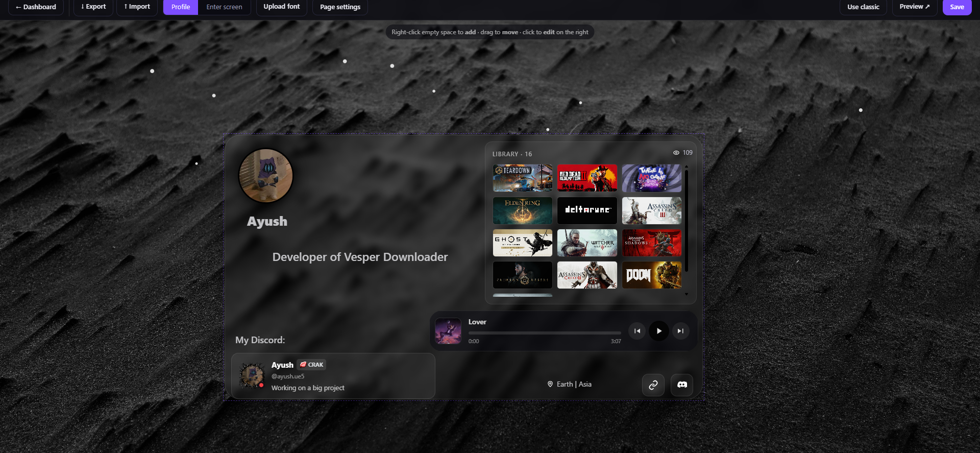
Task: Click the Lover album art thumbnail
Action: pos(448,331)
